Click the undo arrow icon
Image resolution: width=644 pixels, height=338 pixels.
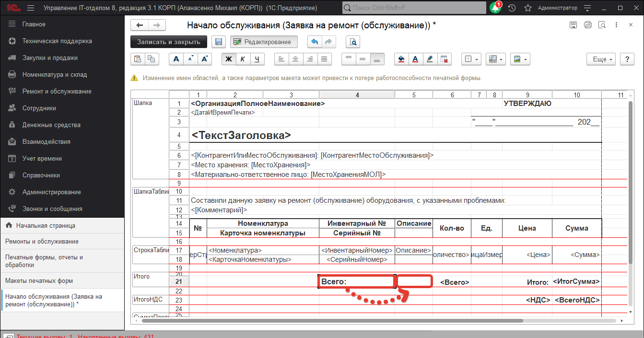(x=315, y=42)
